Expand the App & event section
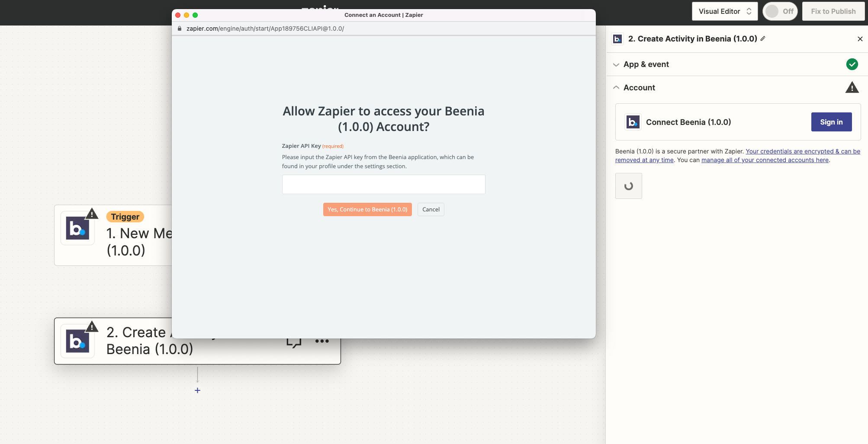Viewport: 868px width, 444px height. (x=646, y=64)
